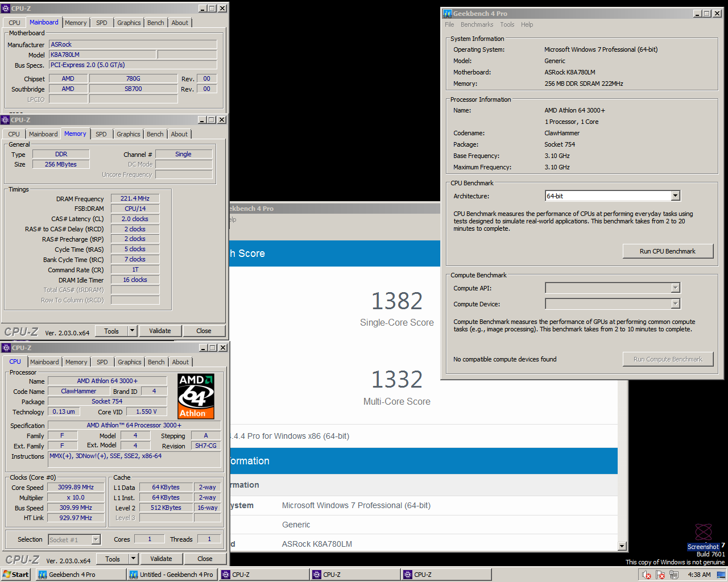728x582 pixels.
Task: Click Tools button in CPU-Z Memory window
Action: click(x=111, y=331)
